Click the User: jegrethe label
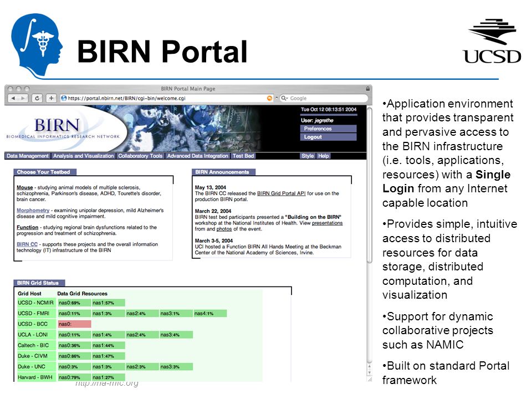This screenshot has width=532, height=399. click(317, 121)
